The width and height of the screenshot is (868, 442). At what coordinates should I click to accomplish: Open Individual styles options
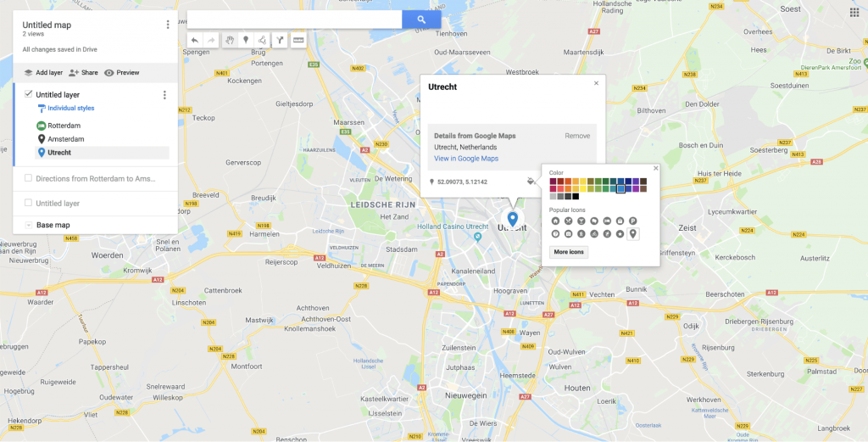click(66, 108)
